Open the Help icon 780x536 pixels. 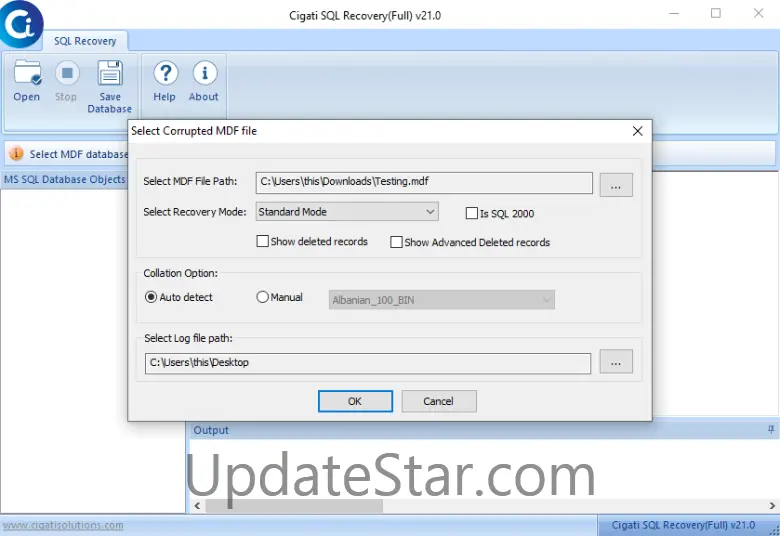coord(165,81)
